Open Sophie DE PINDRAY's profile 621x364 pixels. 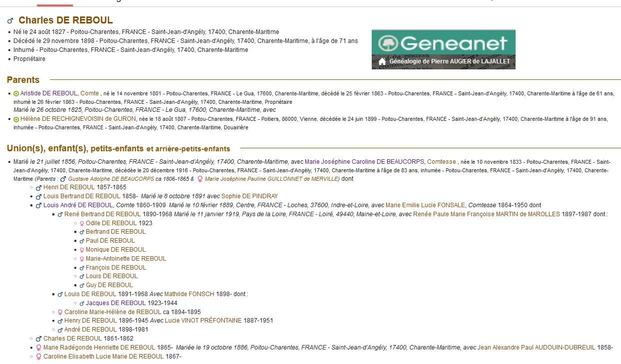pos(249,196)
